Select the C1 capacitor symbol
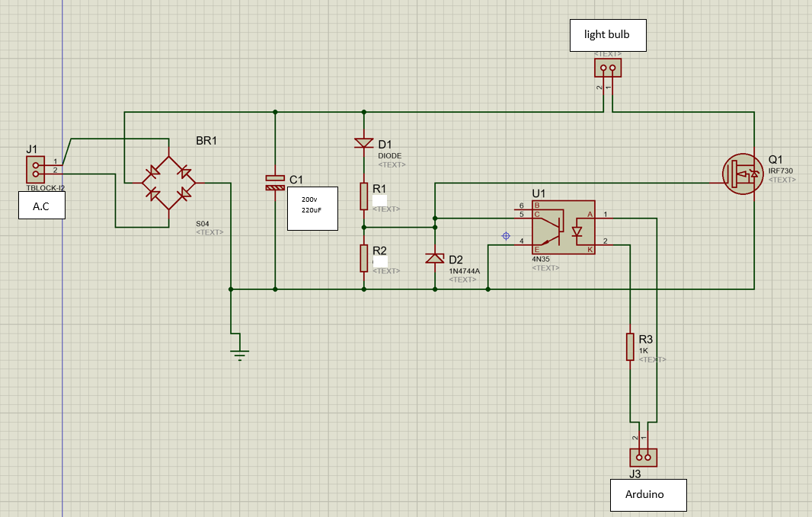 [274, 183]
